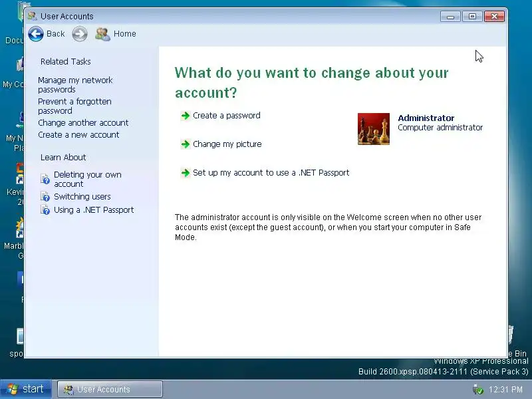
Task: Click the green arrow beside .NET Passport setup
Action: coord(186,173)
